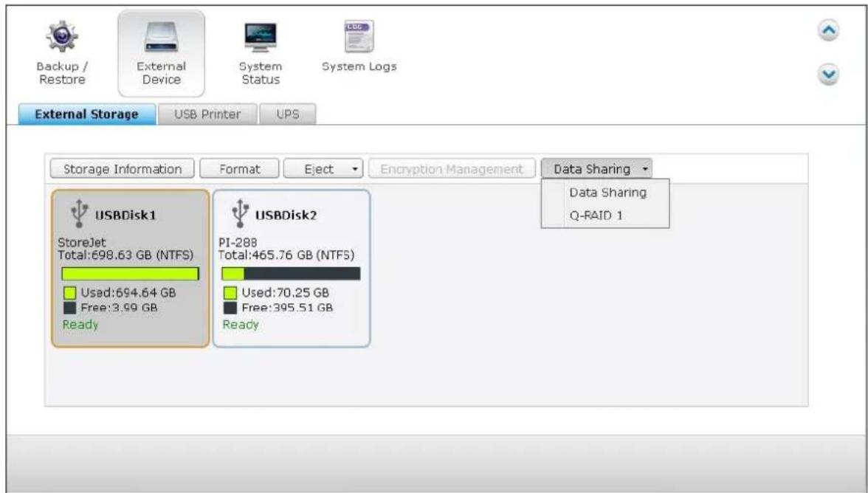Open the System Status monitor icon
868x493 pixels.
(x=261, y=37)
